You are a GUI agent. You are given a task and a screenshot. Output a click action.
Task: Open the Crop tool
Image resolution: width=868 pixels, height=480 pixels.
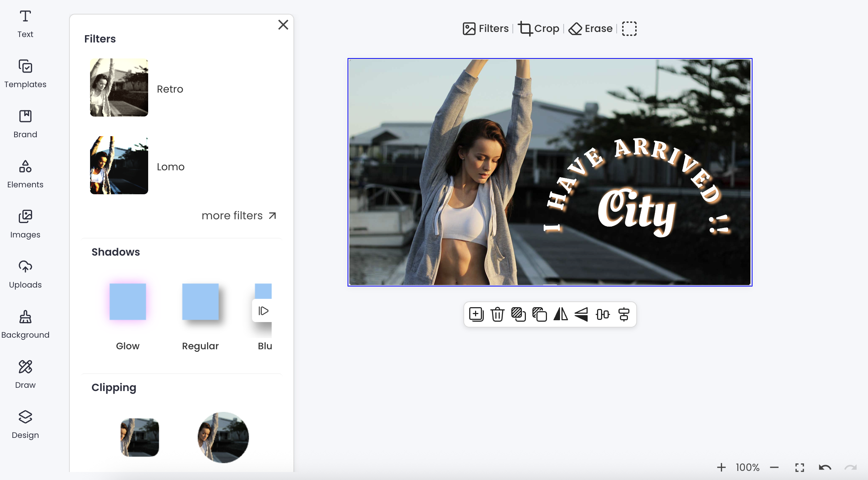point(539,28)
